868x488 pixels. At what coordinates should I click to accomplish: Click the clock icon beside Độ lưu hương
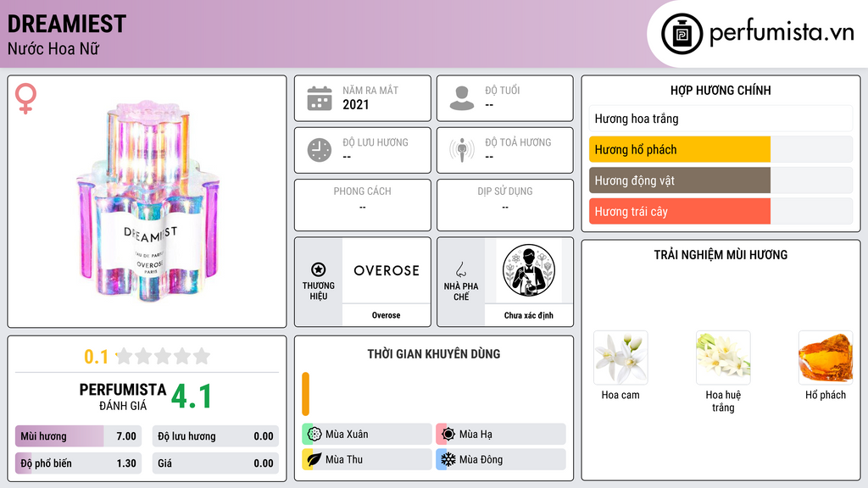click(320, 150)
